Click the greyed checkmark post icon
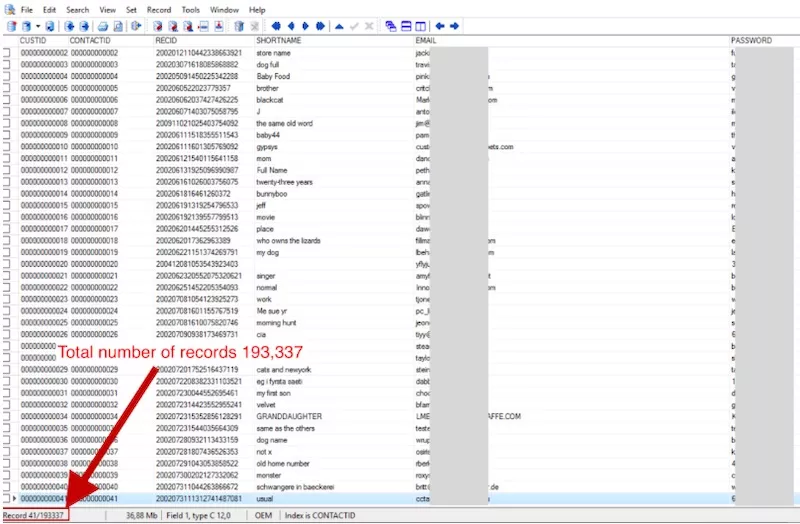The width and height of the screenshot is (800, 524). click(x=354, y=26)
